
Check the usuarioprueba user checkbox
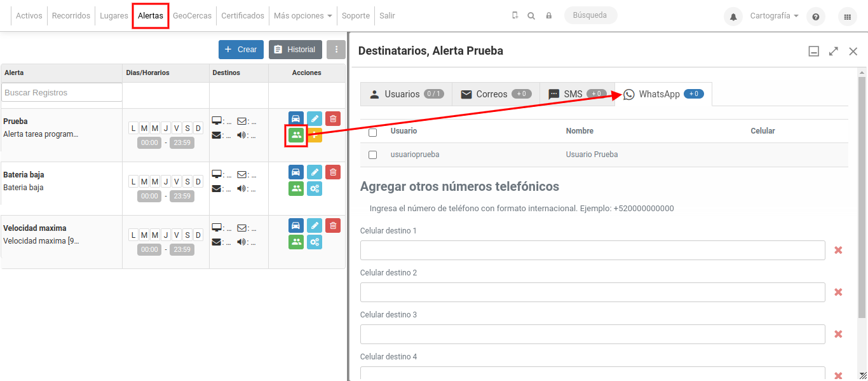373,155
